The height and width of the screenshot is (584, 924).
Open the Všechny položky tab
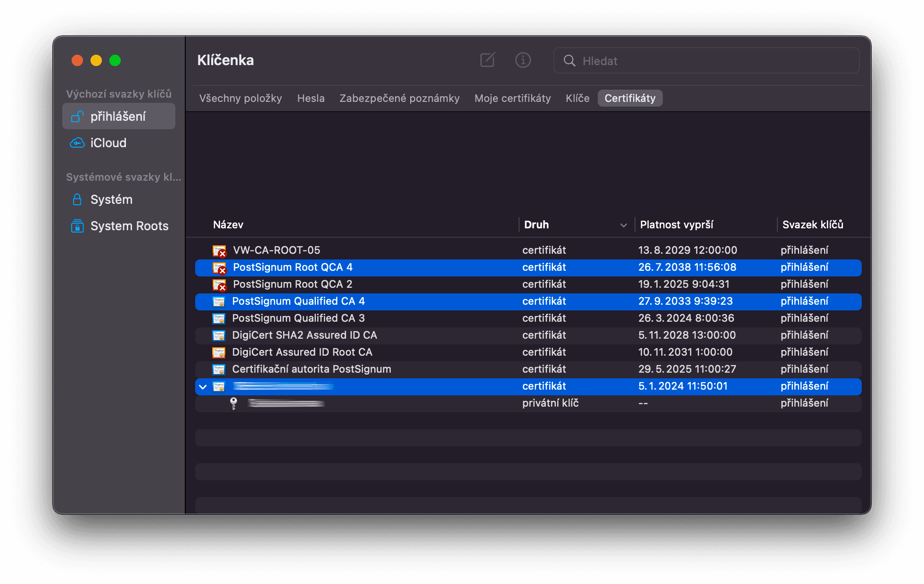point(240,98)
